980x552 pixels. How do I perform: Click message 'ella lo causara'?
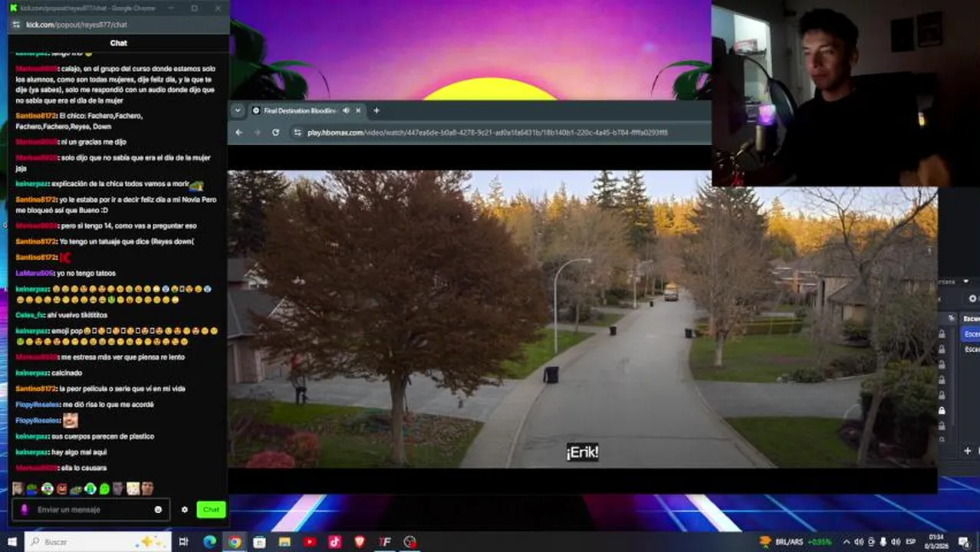[x=83, y=468]
